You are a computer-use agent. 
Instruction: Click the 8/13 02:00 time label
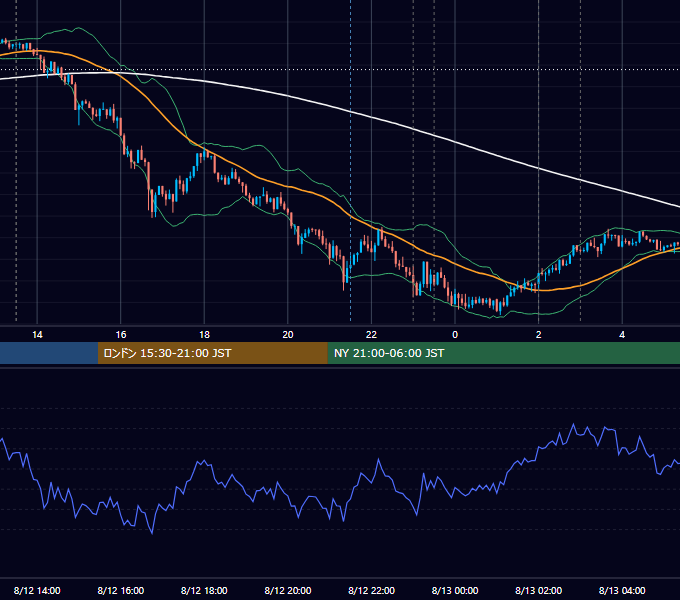(539, 590)
